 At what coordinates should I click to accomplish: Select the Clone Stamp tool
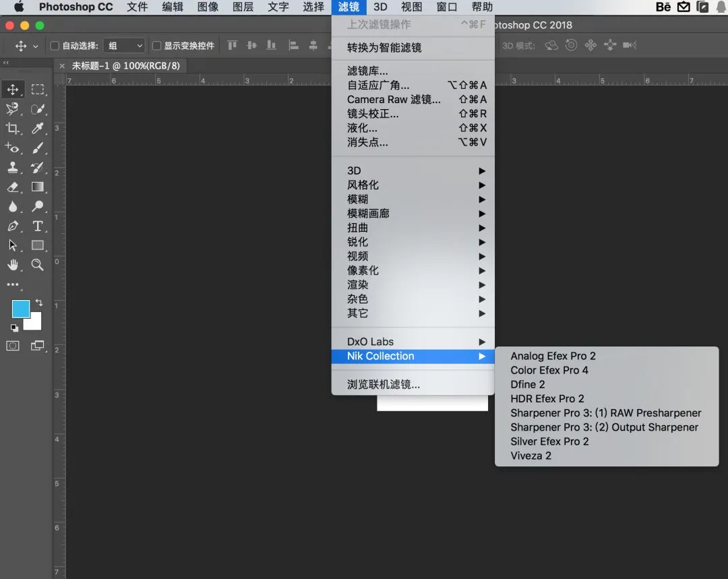13,168
